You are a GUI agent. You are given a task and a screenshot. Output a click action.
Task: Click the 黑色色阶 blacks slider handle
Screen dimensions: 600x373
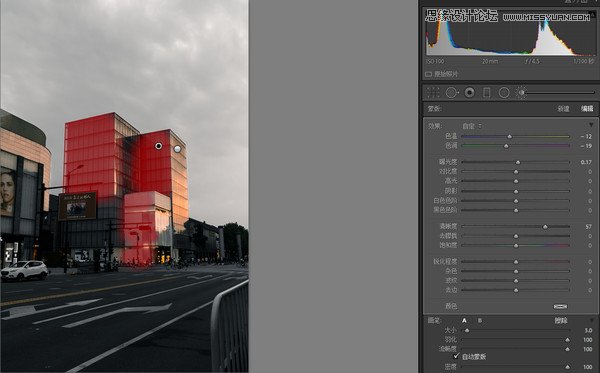[516, 210]
